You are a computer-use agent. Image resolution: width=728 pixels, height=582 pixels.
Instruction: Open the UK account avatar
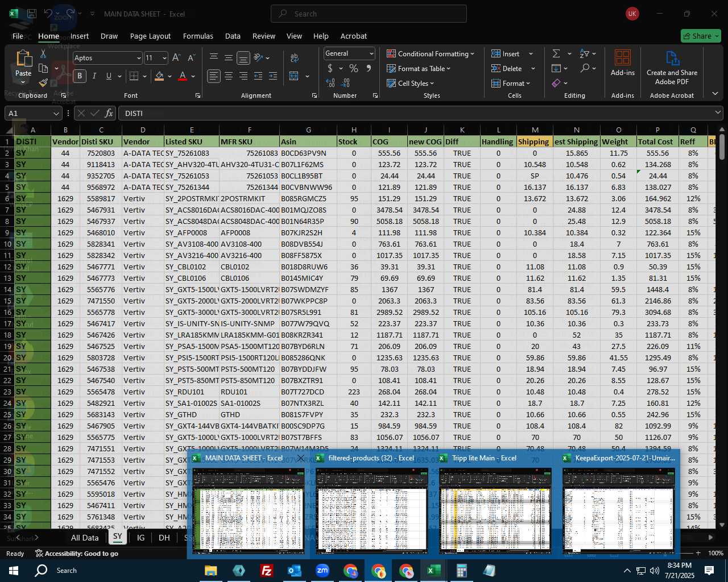coord(632,14)
